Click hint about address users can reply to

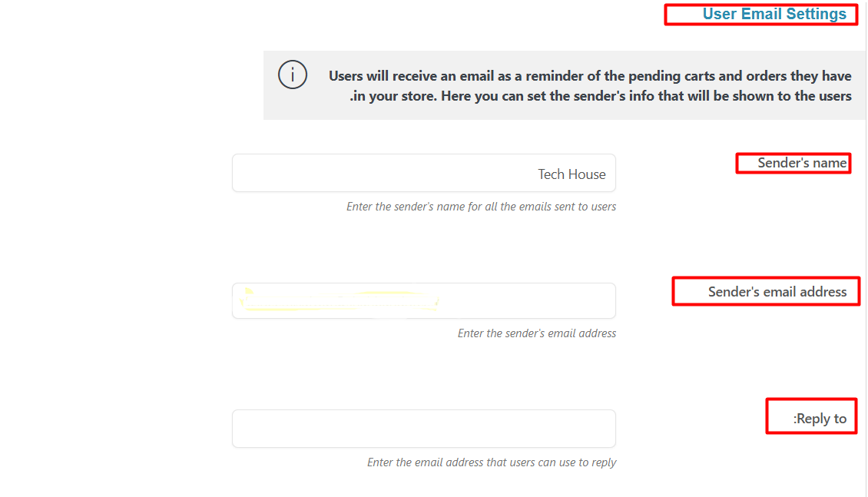pos(492,462)
